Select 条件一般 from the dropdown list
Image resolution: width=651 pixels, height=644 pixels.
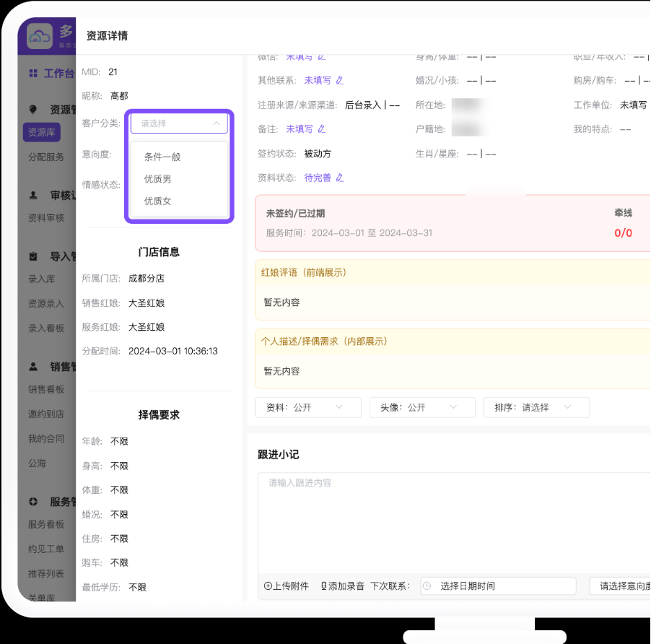click(x=162, y=157)
